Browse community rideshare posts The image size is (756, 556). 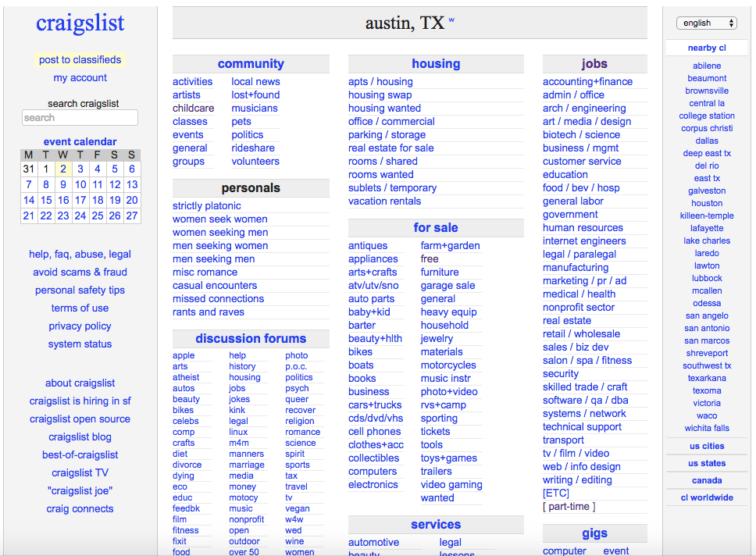click(x=253, y=148)
